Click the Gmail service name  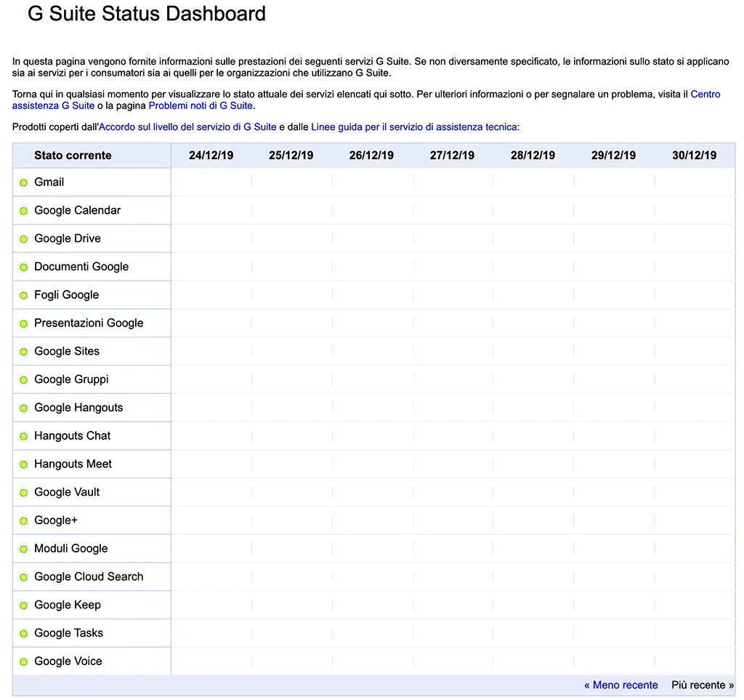pyautogui.click(x=49, y=182)
